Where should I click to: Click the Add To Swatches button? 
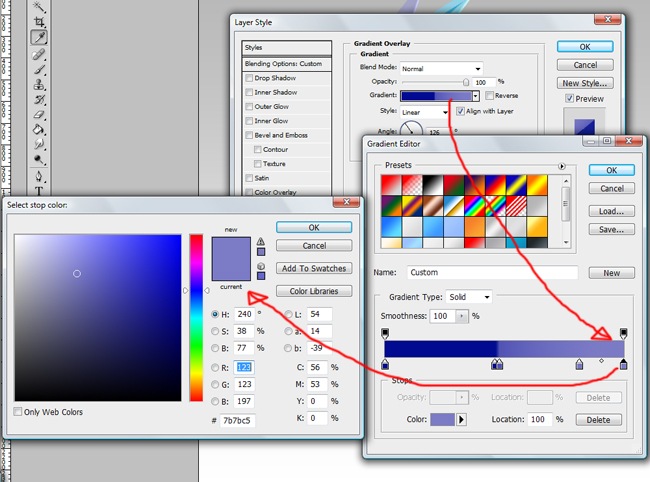(x=314, y=268)
